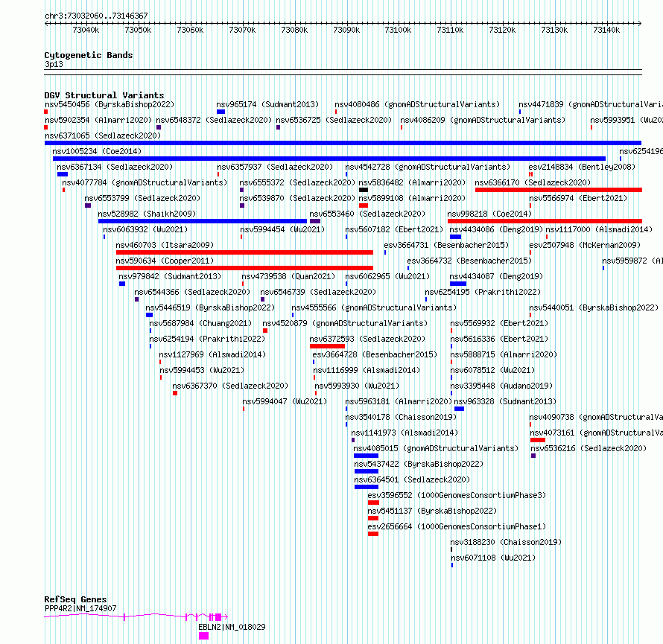Viewport: 663px width, 644px height.
Task: Click nsv4542728 (gnomADStructuralVariants) label
Action: click(428, 167)
